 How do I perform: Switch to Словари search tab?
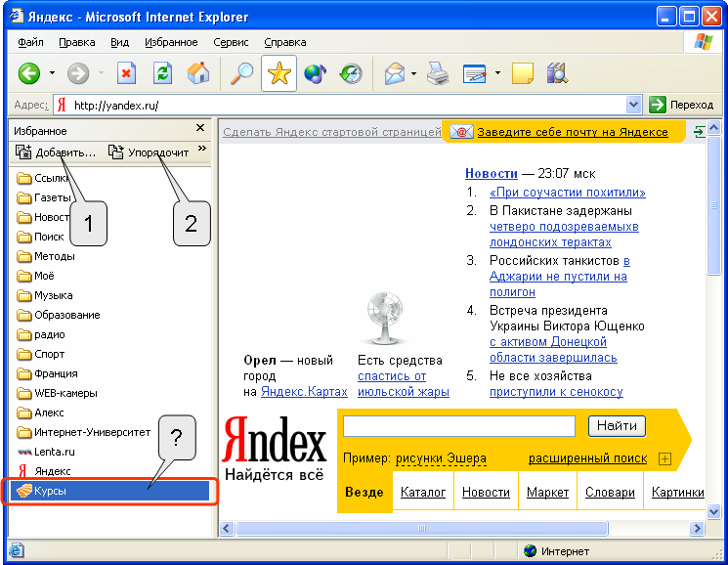pyautogui.click(x=610, y=492)
